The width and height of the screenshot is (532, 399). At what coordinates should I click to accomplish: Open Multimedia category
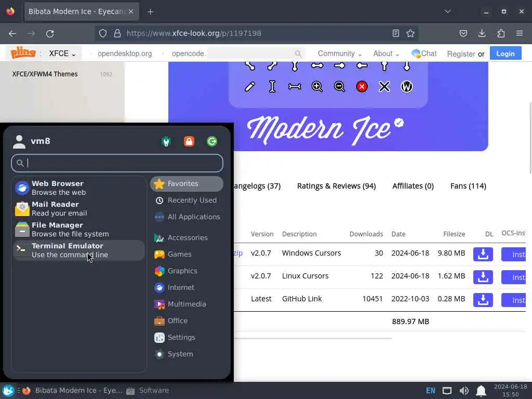[x=187, y=304]
